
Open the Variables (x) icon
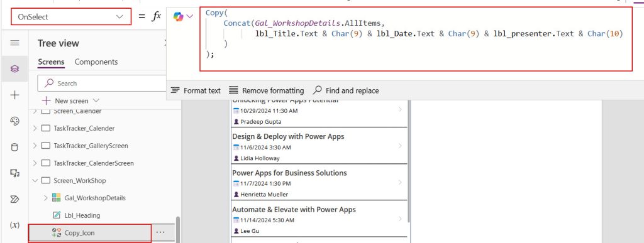click(14, 225)
